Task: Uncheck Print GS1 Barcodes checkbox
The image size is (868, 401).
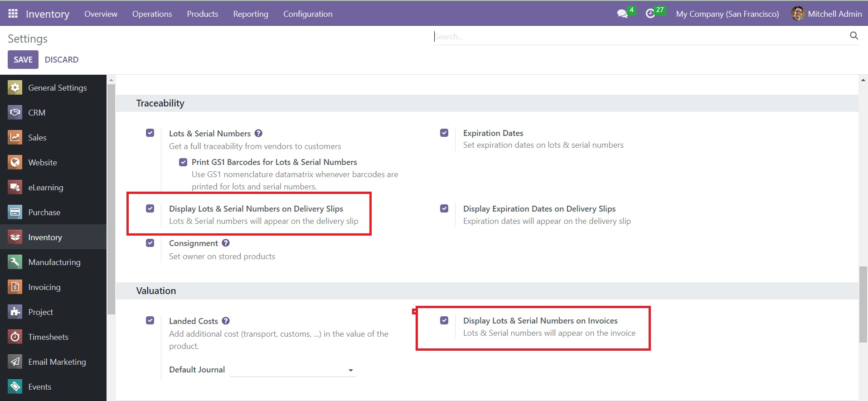Action: [x=183, y=162]
